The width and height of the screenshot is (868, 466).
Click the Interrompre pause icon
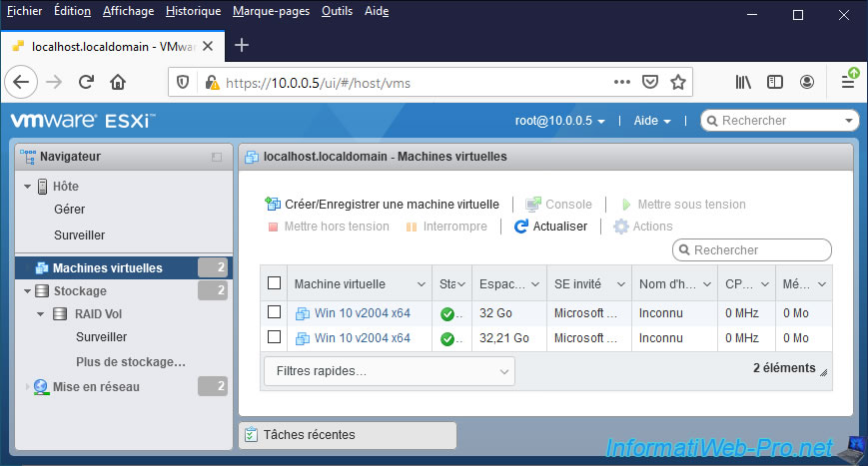(x=412, y=228)
